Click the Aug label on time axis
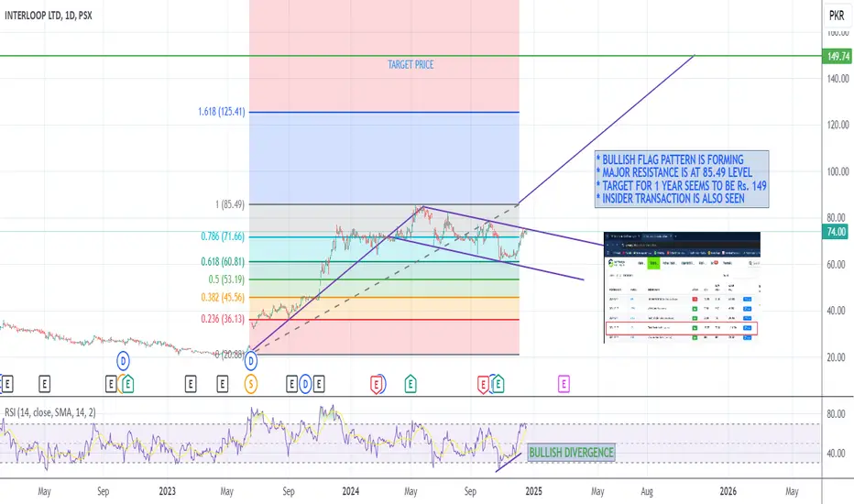This screenshot has width=854, height=504. tap(647, 491)
